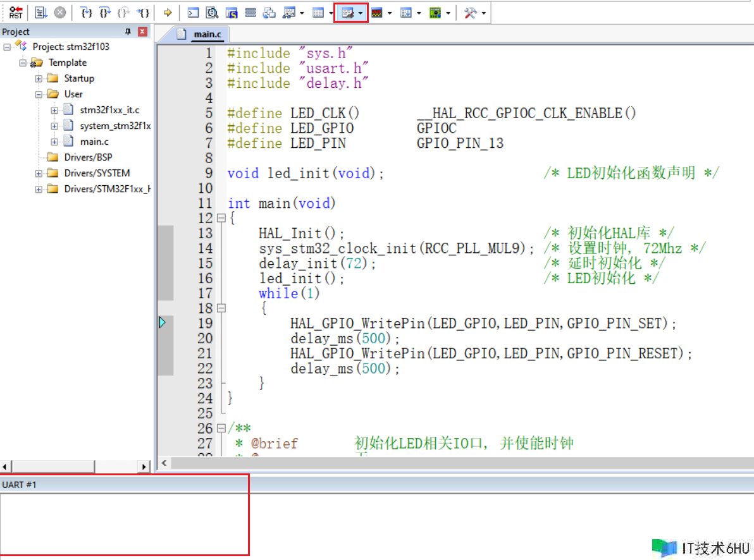Click the Step Over icon
754x560 pixels.
click(106, 13)
